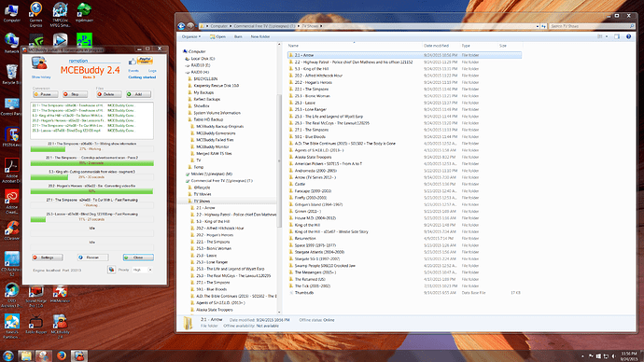Screen dimensions: 644x362
Task: Toggle the Explorer preview pane icon
Action: (x=617, y=36)
